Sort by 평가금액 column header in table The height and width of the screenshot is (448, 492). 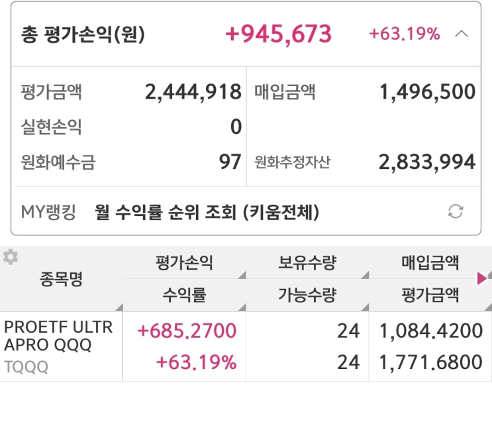click(429, 295)
